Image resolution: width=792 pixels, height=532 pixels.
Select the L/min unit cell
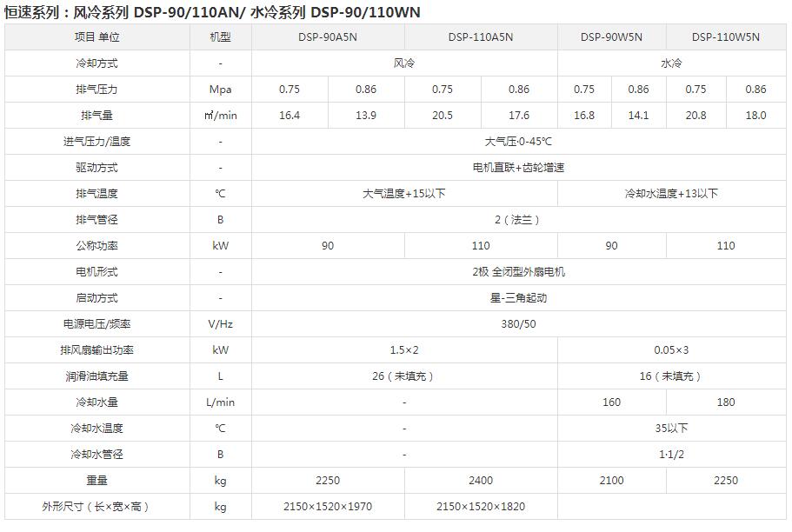point(220,402)
